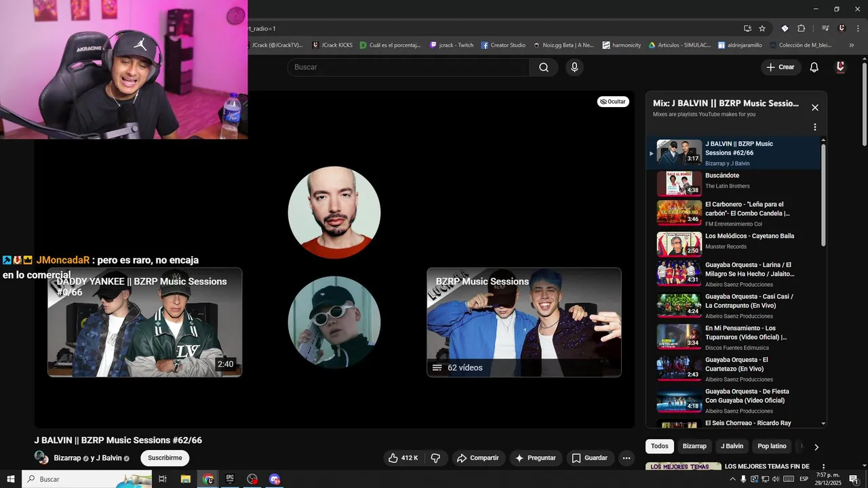The image size is (868, 488).
Task: Click the playlist panel scrollbar
Action: 824,195
